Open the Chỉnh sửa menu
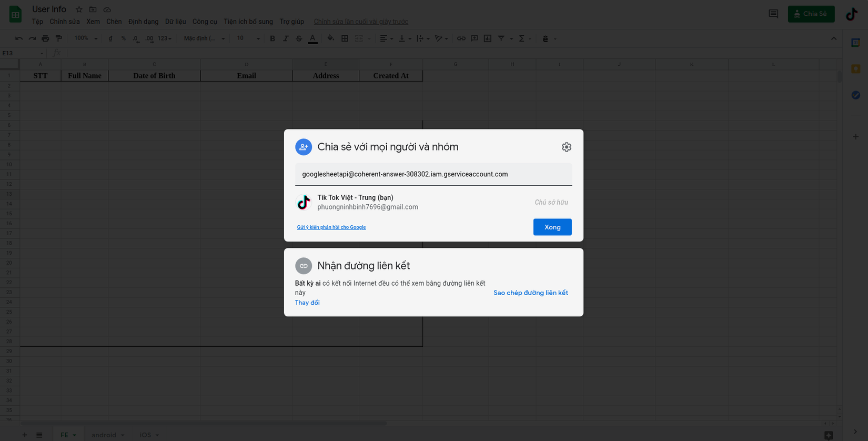This screenshot has width=868, height=441. pos(65,22)
